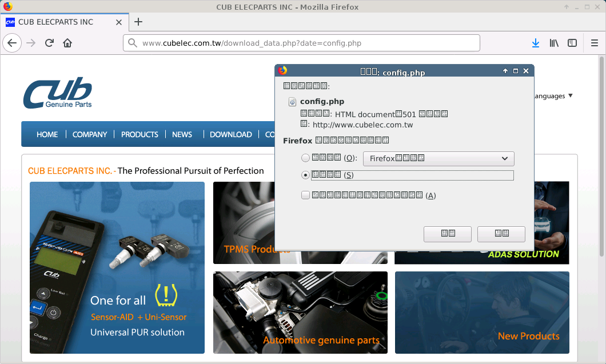This screenshot has height=364, width=606.
Task: Open the Library bookmarks icon
Action: (x=554, y=43)
